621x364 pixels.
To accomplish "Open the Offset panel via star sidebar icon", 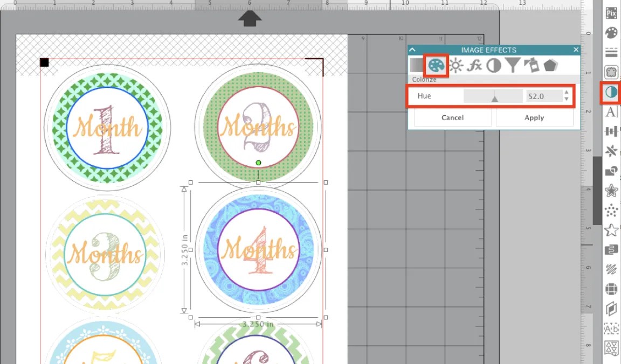I will (x=611, y=190).
